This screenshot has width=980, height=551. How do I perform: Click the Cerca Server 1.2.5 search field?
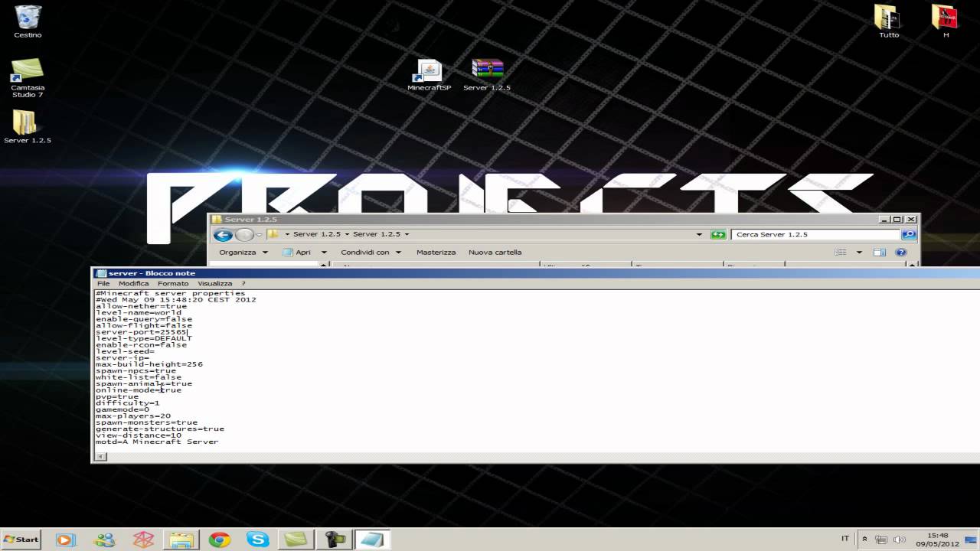click(815, 234)
